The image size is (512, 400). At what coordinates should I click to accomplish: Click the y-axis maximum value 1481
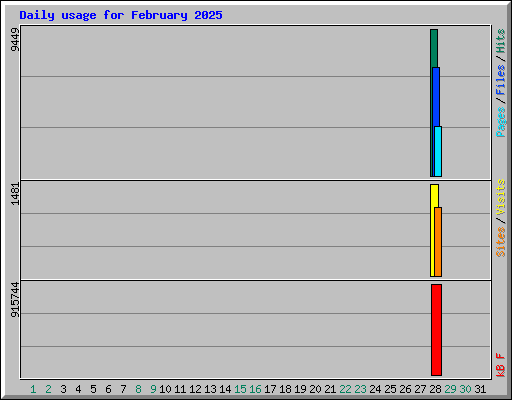15,194
